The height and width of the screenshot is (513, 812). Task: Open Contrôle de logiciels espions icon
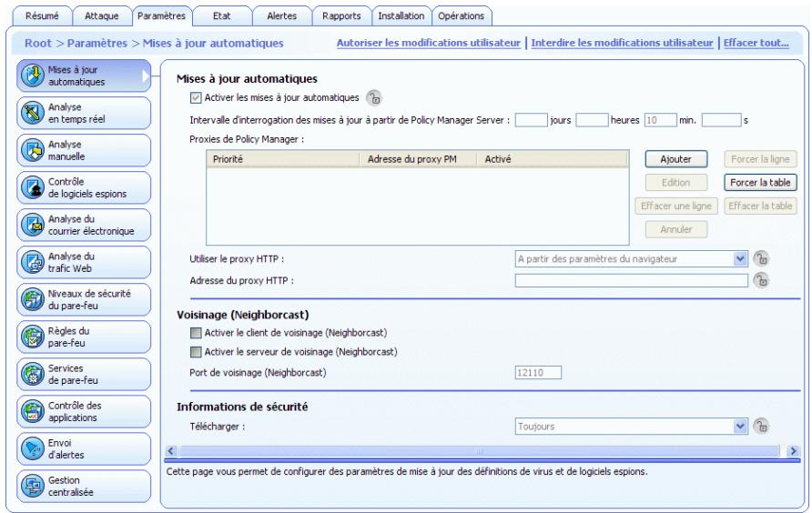tap(32, 187)
